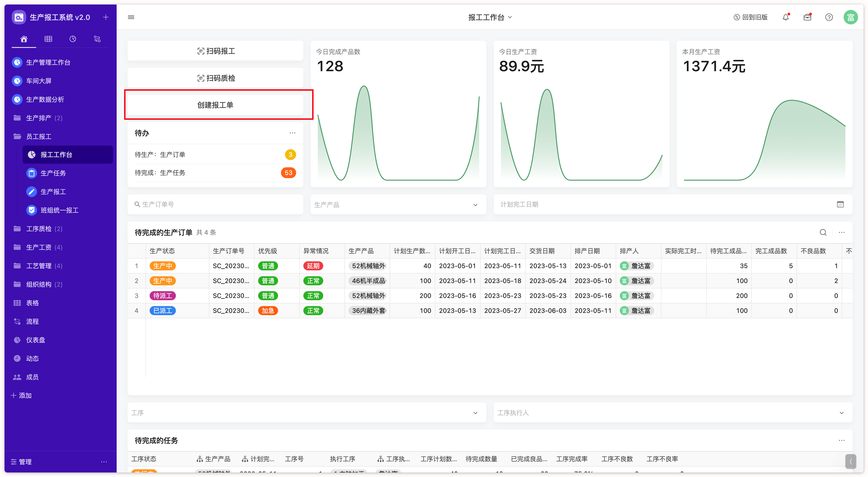Click the 扫码质检 button
Image resolution: width=868 pixels, height=477 pixels.
pyautogui.click(x=215, y=78)
